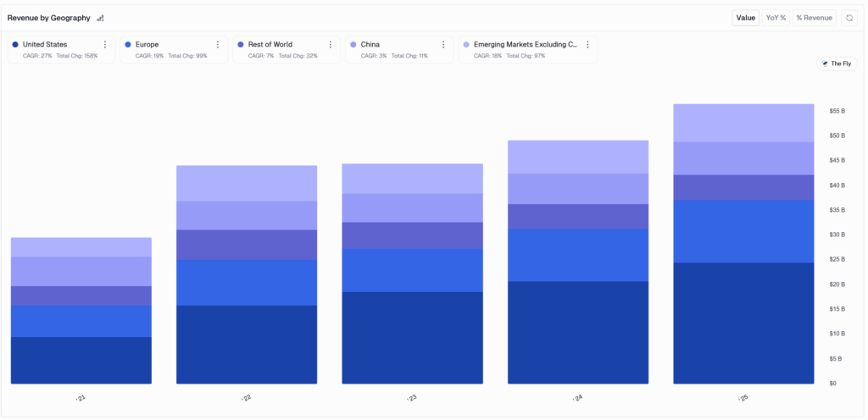Click the Emerging Markets kebab menu icon
The height and width of the screenshot is (420, 868).
click(587, 44)
